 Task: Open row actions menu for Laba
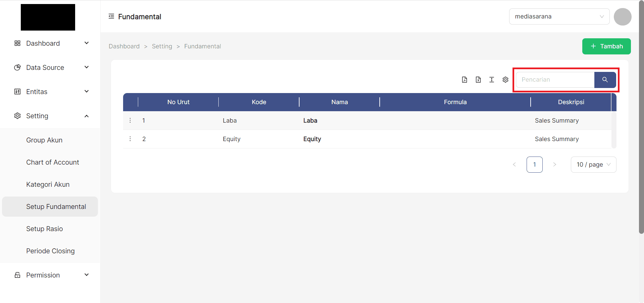pyautogui.click(x=130, y=120)
